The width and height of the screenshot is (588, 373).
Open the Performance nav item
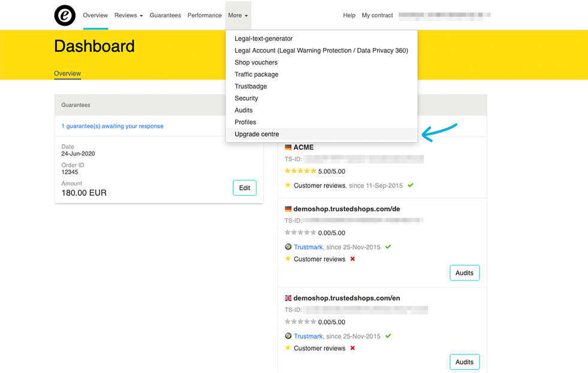coord(204,16)
